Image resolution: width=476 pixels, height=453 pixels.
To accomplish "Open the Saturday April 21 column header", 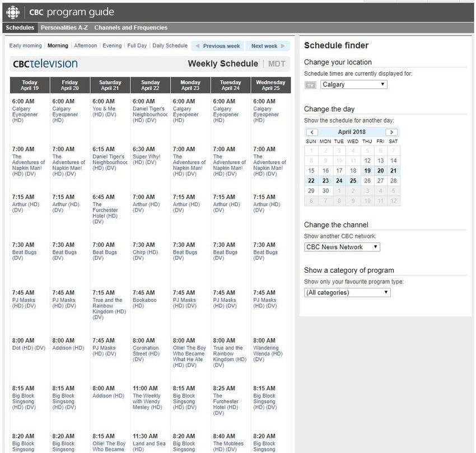I will 110,85.
